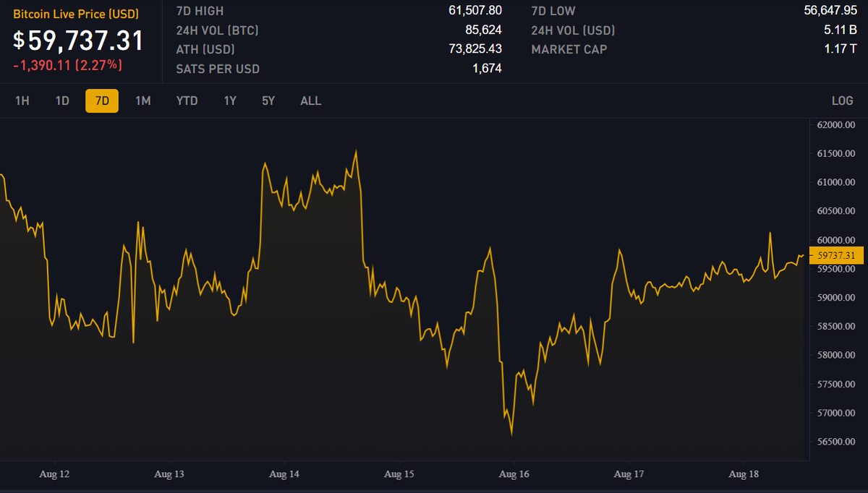This screenshot has width=868, height=493.
Task: Click the 61500.00 price axis label
Action: [x=836, y=153]
